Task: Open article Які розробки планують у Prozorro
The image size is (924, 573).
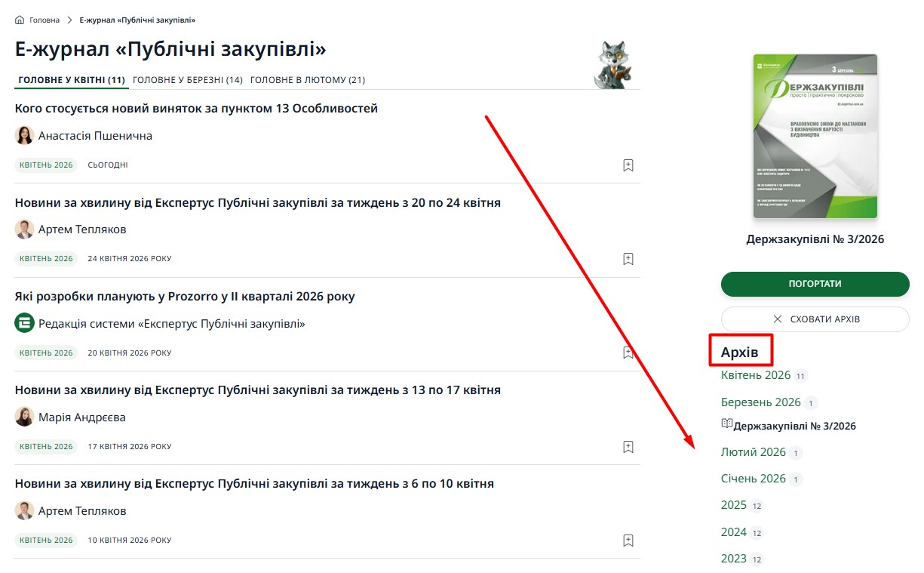Action: 185,297
